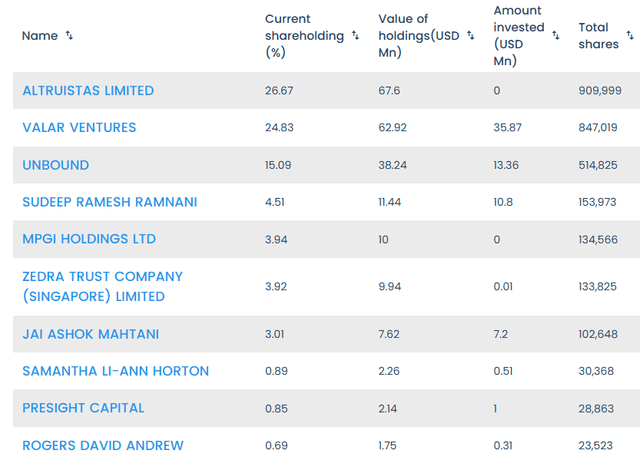Screen dimensions: 640x463
Task: Sort by Value of holdings arrows
Action: click(x=470, y=36)
